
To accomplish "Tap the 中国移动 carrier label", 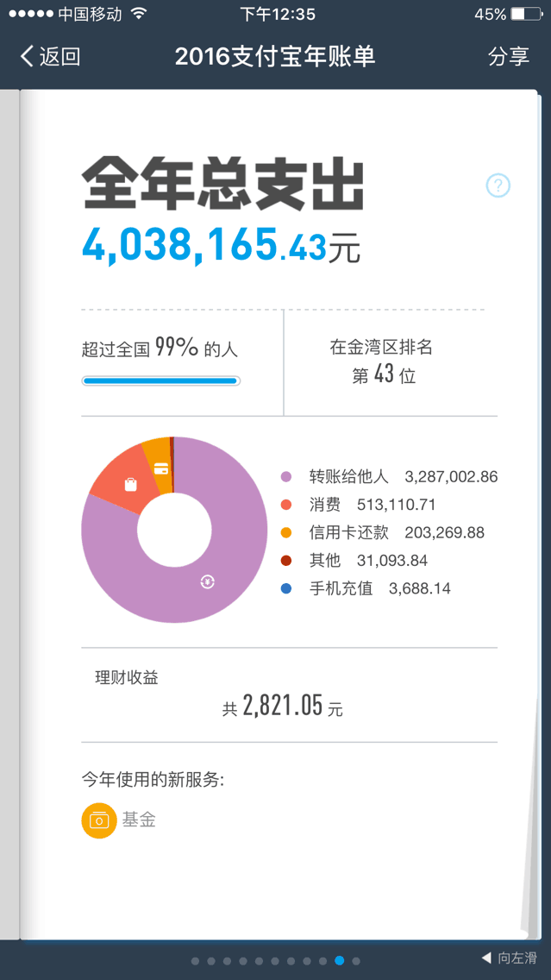I will (x=90, y=14).
